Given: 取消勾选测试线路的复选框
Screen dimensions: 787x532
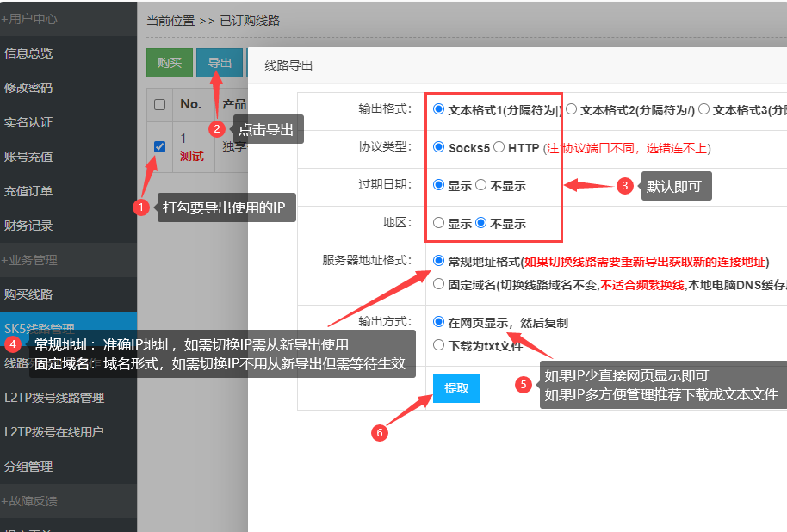Looking at the screenshot, I should click(x=158, y=146).
